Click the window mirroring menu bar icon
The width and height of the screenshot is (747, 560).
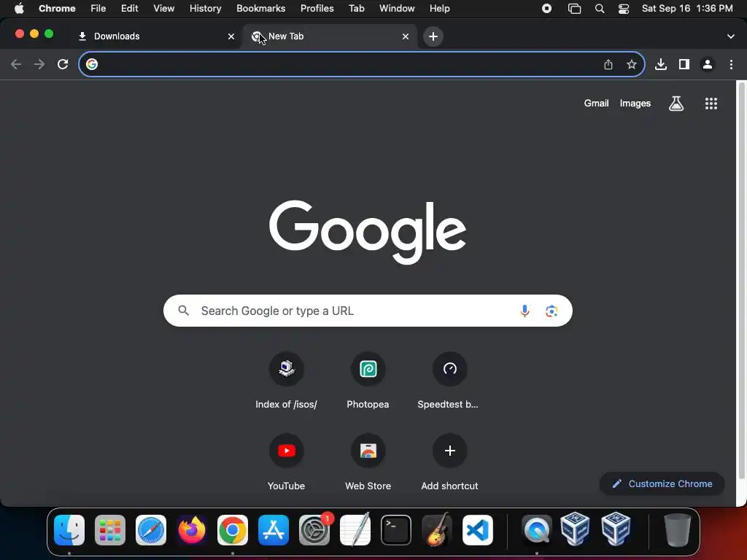[x=575, y=9]
